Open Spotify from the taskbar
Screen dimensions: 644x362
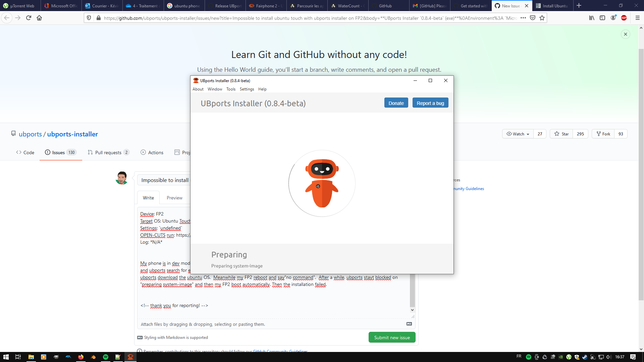point(106,357)
